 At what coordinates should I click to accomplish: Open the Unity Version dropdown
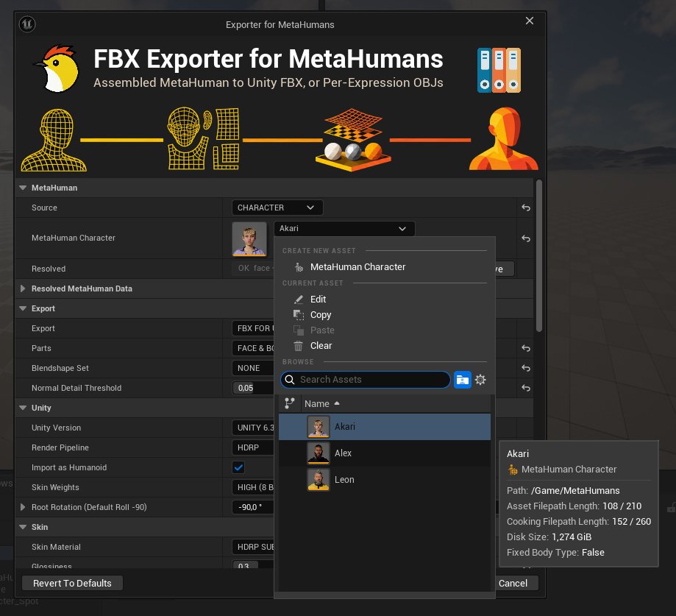tap(253, 428)
